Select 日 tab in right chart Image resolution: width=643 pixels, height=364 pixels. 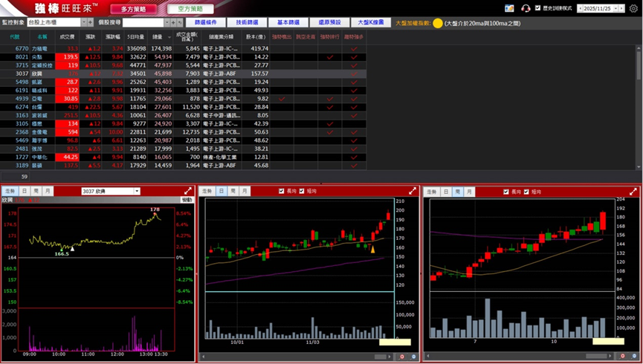click(446, 192)
